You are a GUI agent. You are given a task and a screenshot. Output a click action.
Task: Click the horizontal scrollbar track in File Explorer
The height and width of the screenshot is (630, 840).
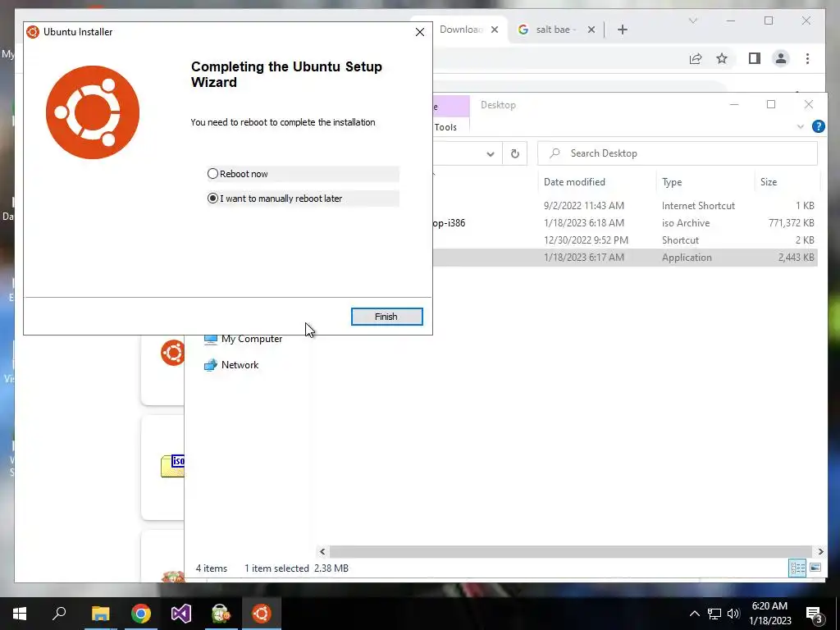pyautogui.click(x=571, y=551)
